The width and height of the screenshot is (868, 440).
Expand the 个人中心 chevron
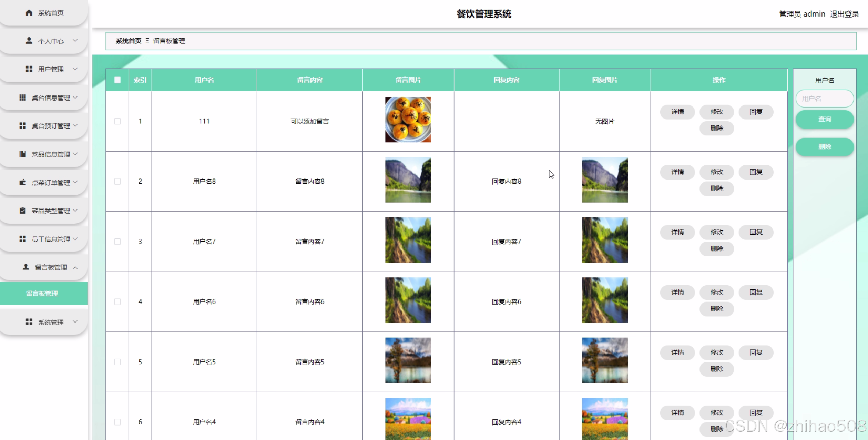click(x=75, y=41)
